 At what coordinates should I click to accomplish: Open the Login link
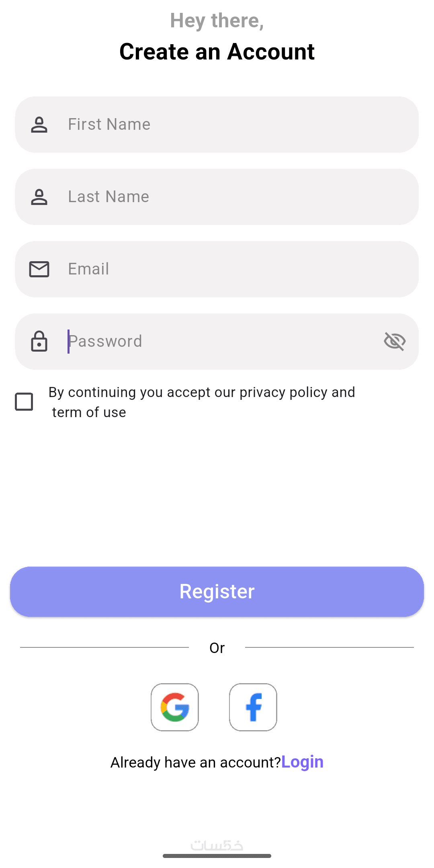[302, 762]
